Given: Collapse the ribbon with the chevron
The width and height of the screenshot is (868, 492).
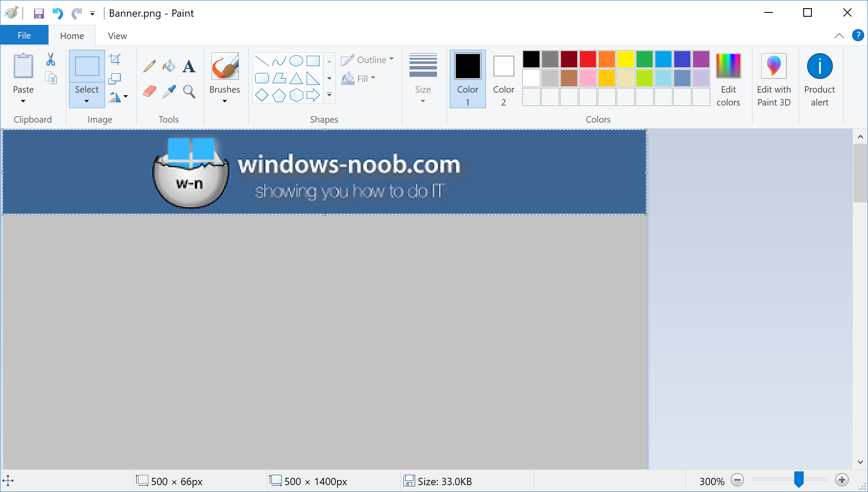Looking at the screenshot, I should pos(839,36).
